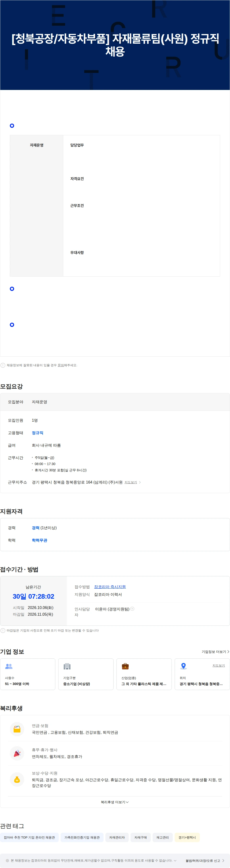Click the 사원수 51 ~ 300명 이하 card
230x868 pixels.
pos(28,674)
